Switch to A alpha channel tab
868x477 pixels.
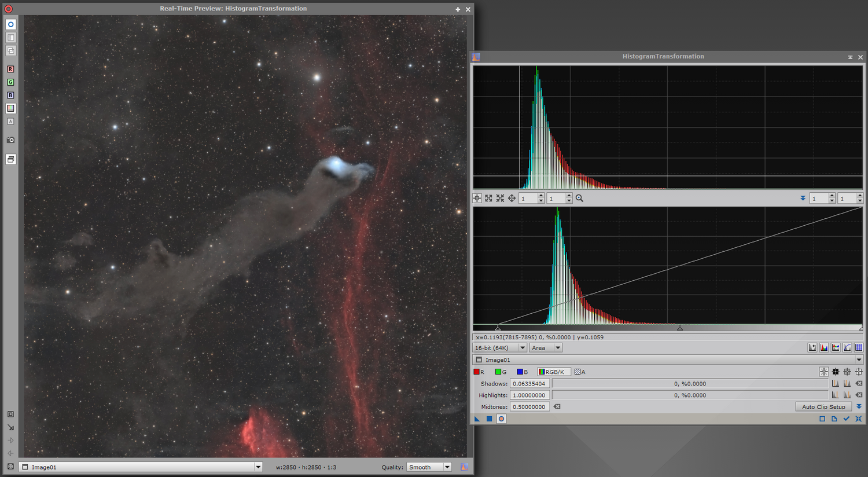[580, 372]
